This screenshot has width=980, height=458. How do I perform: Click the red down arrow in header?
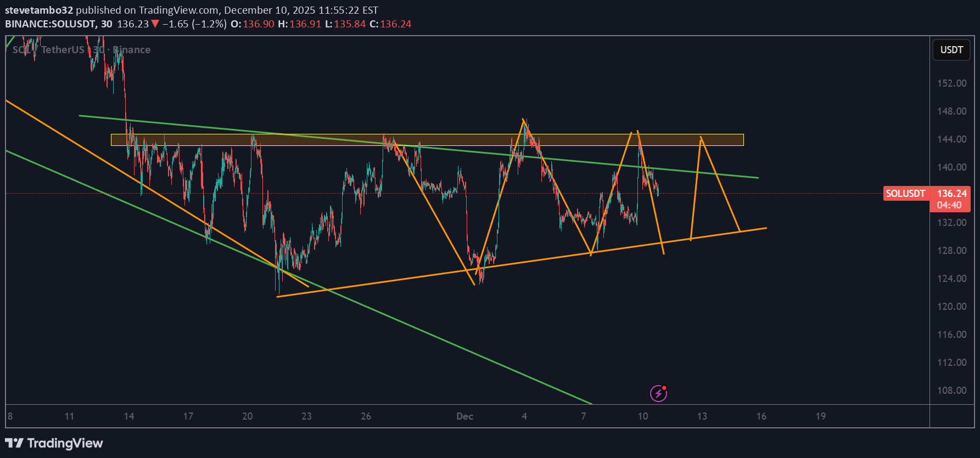click(x=155, y=24)
